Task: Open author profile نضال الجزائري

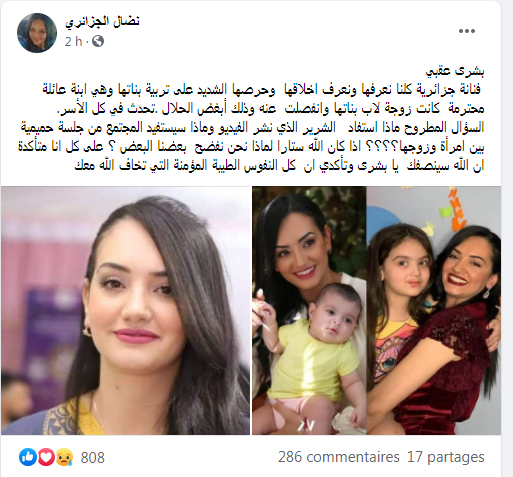Action: coord(102,21)
